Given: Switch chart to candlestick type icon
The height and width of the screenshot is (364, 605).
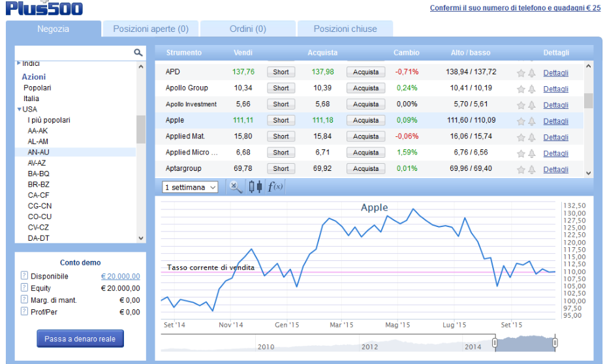Looking at the screenshot, I should pos(255,187).
